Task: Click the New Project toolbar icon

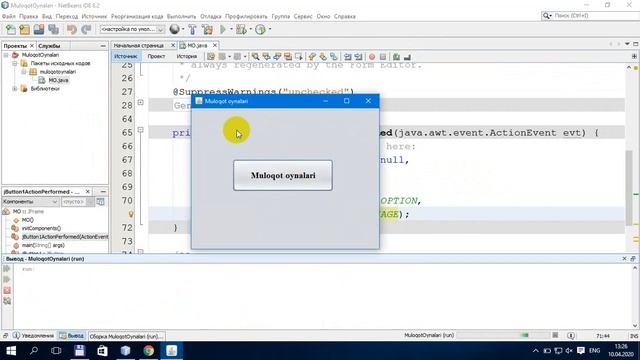Action: pos(24,29)
